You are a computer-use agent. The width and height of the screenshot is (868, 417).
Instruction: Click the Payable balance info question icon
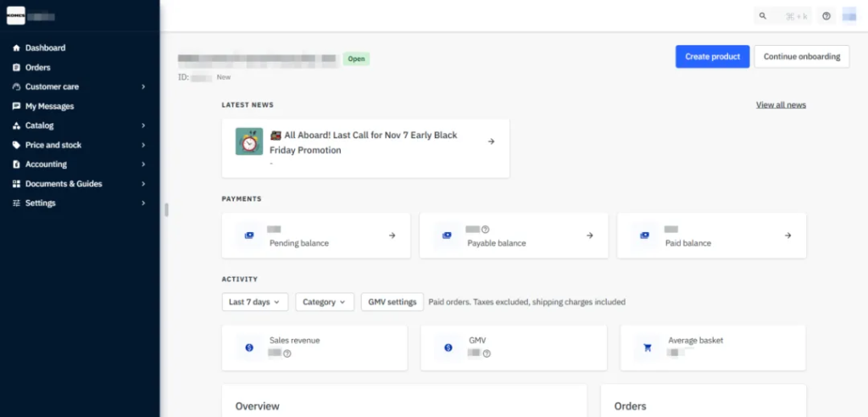point(486,229)
